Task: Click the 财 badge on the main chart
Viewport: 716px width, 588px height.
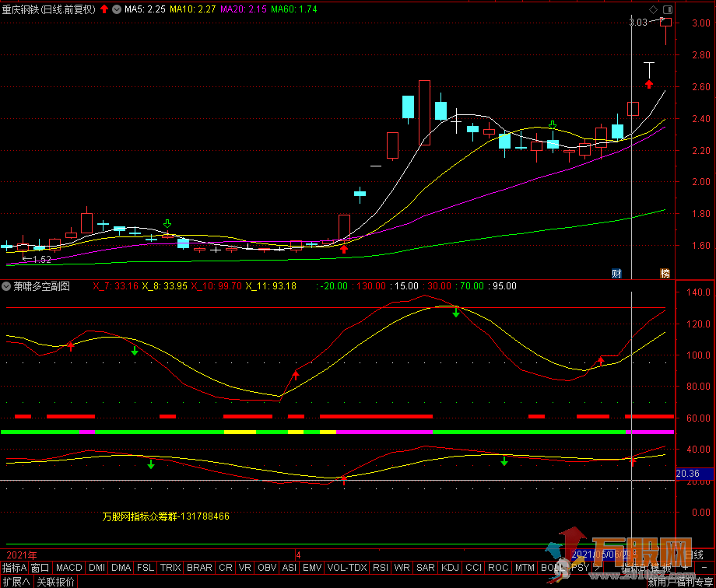Action: [x=616, y=274]
